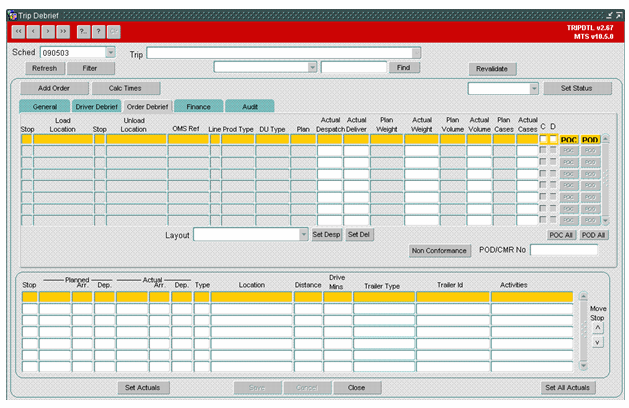The width and height of the screenshot is (629, 408).
Task: Click the Trip Debrief window icon in the title bar
Action: pyautogui.click(x=12, y=15)
